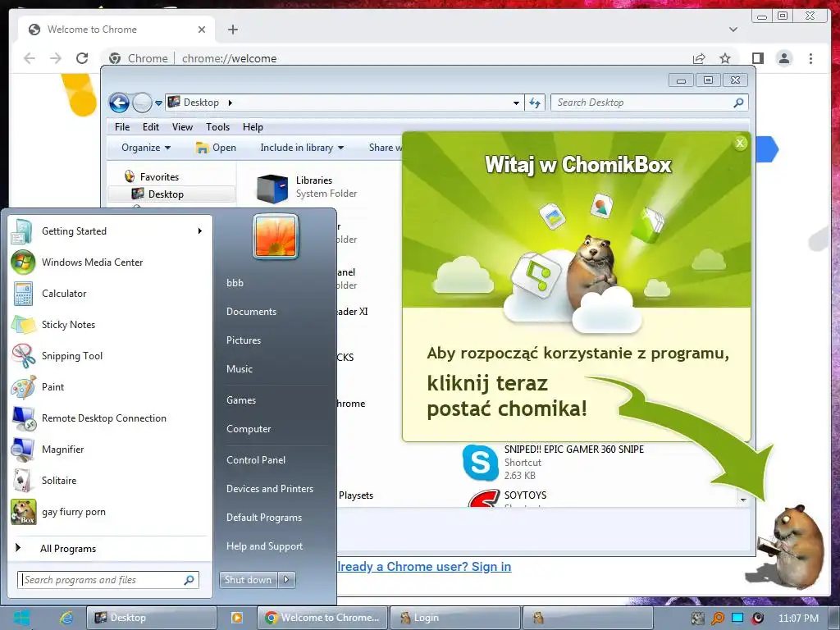Open Internet Explorer from taskbar
The height and width of the screenshot is (630, 840).
66,618
